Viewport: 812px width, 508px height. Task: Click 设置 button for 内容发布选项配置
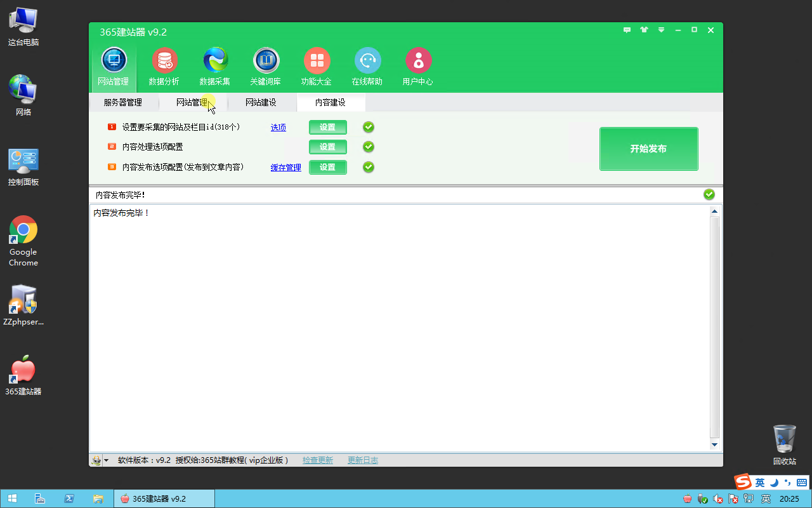[328, 167]
